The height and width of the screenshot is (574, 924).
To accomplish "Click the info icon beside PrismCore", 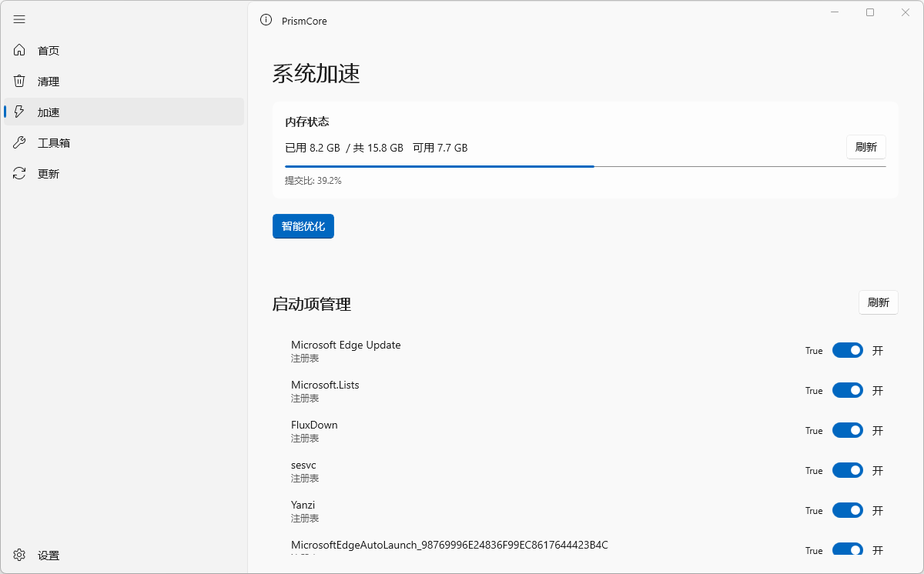I will tap(266, 20).
